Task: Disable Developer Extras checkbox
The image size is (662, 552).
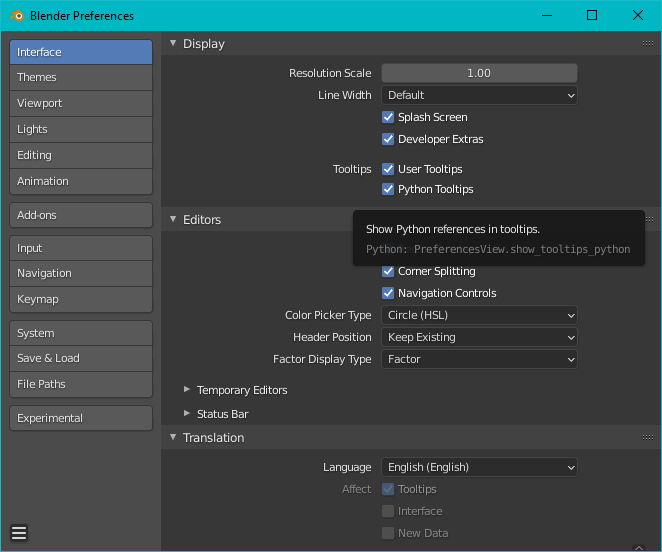Action: pos(388,139)
